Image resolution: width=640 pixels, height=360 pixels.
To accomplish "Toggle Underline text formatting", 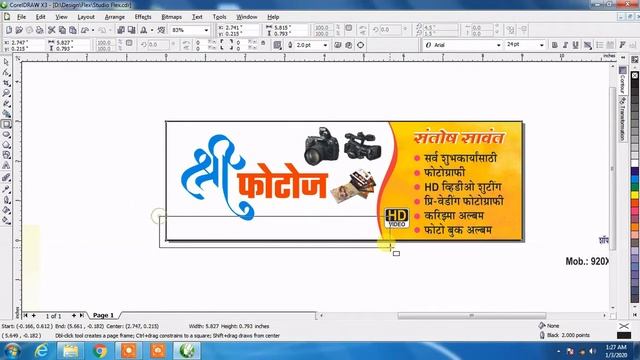I will pos(576,45).
